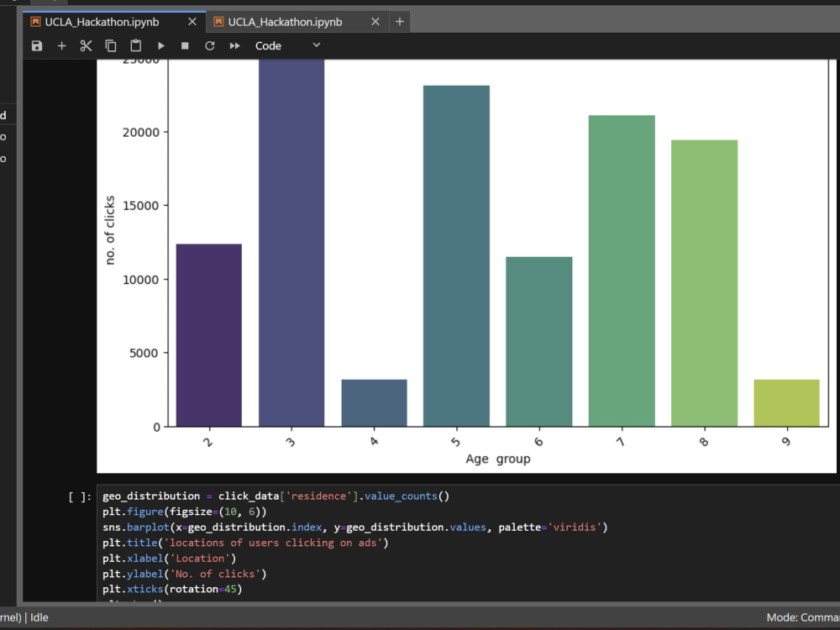Click the 'no. of clicks' y-axis label
The width and height of the screenshot is (840, 630).
click(x=110, y=230)
